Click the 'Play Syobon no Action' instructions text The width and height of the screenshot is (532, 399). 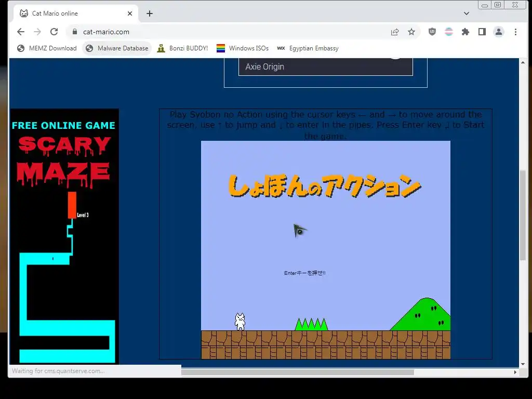325,125
